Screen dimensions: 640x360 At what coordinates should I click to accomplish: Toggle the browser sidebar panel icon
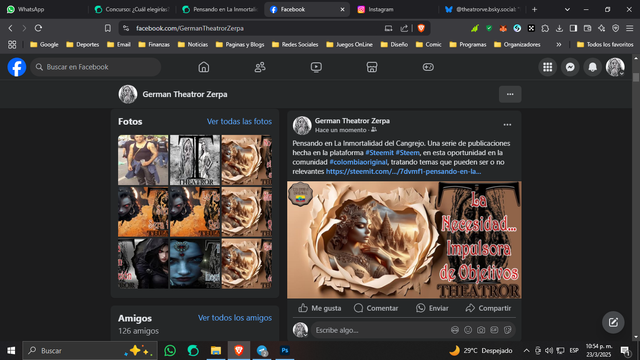pyautogui.click(x=573, y=28)
